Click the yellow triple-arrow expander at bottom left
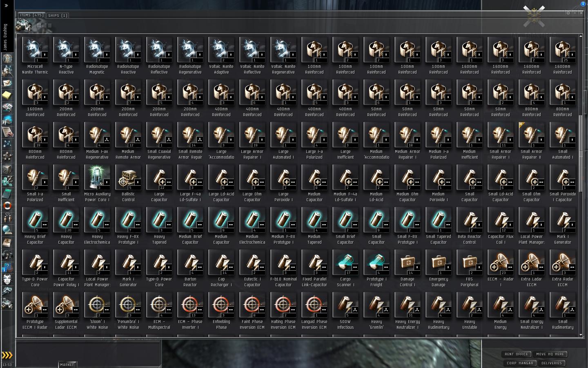Screen dimensions: 588x368 pyautogui.click(x=7, y=355)
